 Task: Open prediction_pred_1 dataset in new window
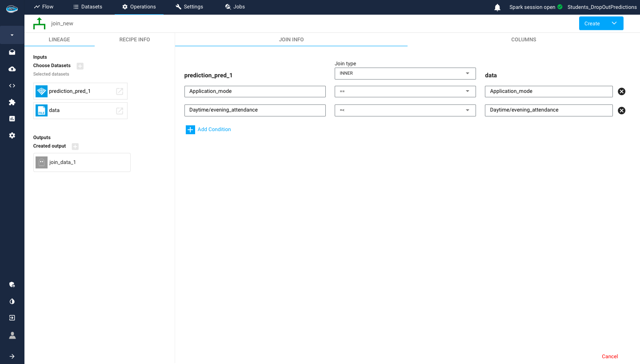[120, 91]
